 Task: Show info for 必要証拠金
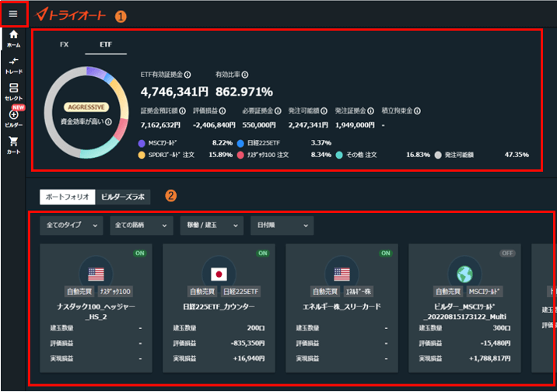tap(278, 111)
